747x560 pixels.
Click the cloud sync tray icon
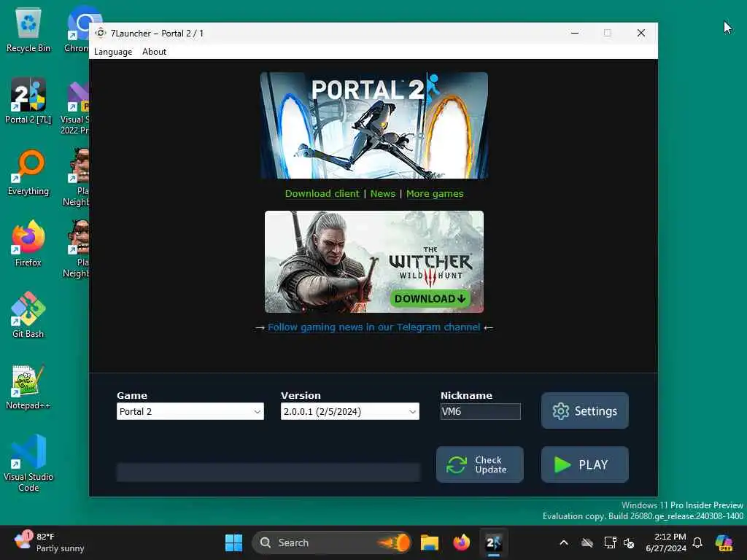587,542
